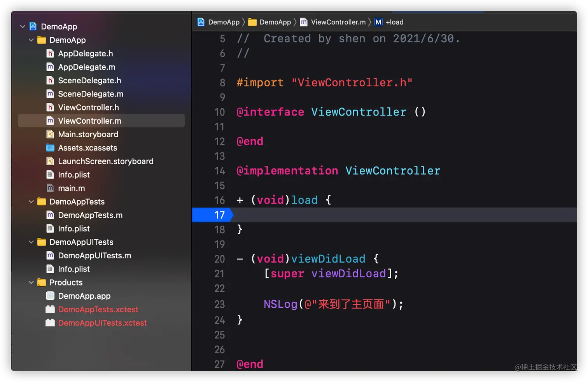Open the +load method jump bar segment
Screen dimensions: 588x382
click(x=389, y=22)
